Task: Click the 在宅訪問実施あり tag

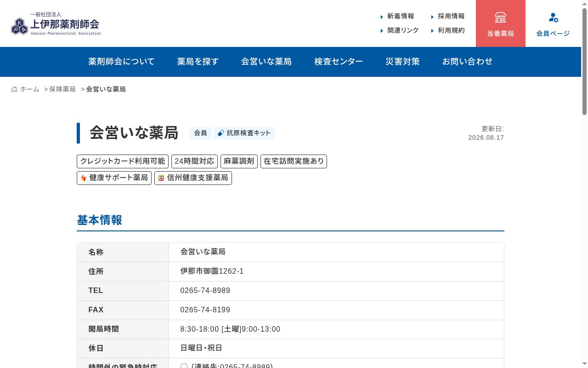Action: (294, 161)
